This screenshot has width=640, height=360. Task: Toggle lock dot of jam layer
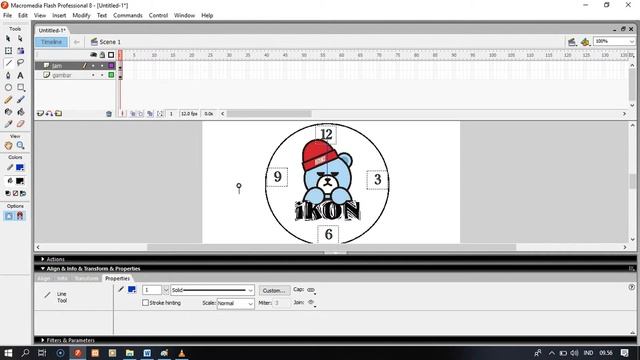102,66
